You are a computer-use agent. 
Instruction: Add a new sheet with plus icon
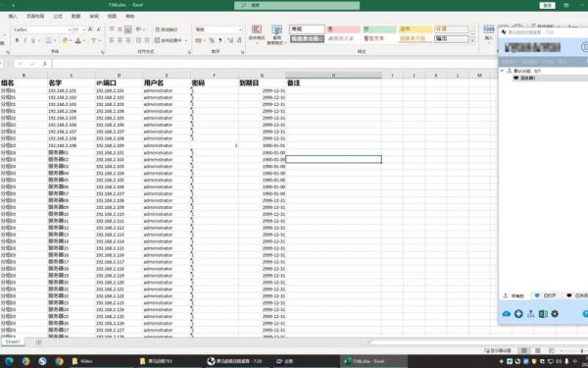[x=38, y=342]
